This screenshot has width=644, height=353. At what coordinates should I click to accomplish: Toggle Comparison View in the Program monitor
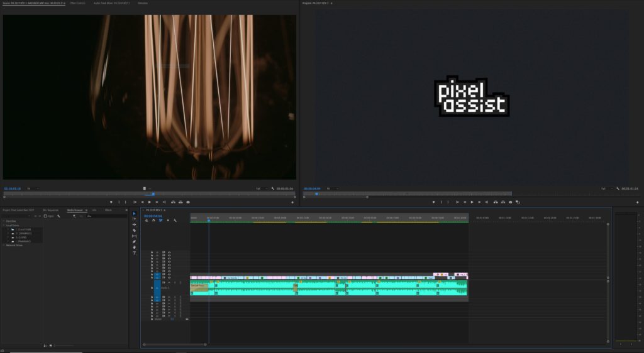[x=518, y=202]
